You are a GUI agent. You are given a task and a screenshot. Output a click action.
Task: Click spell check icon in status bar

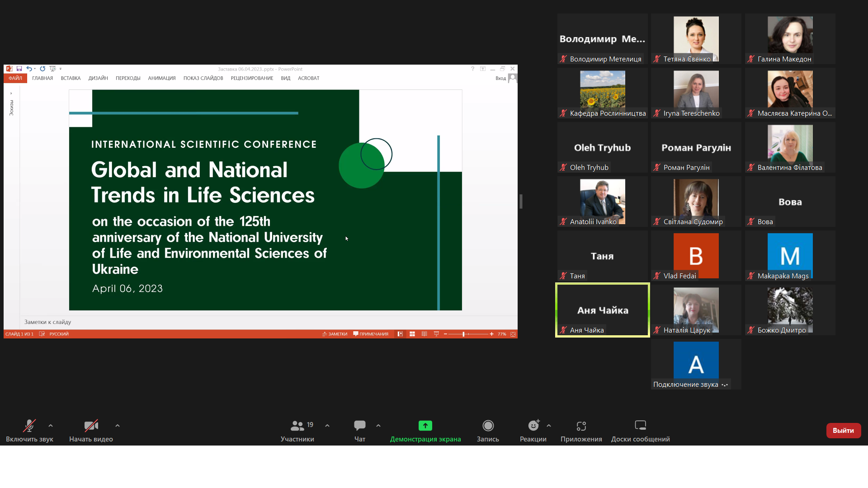point(42,334)
